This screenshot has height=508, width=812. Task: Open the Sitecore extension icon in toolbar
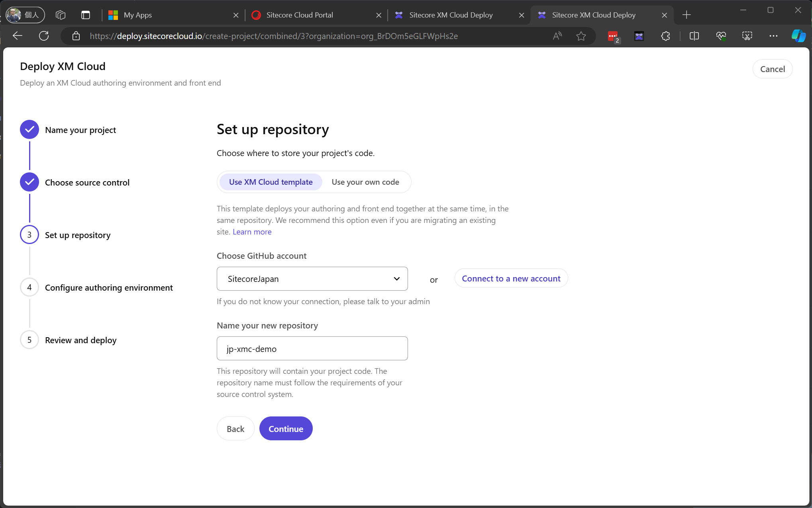pyautogui.click(x=639, y=36)
